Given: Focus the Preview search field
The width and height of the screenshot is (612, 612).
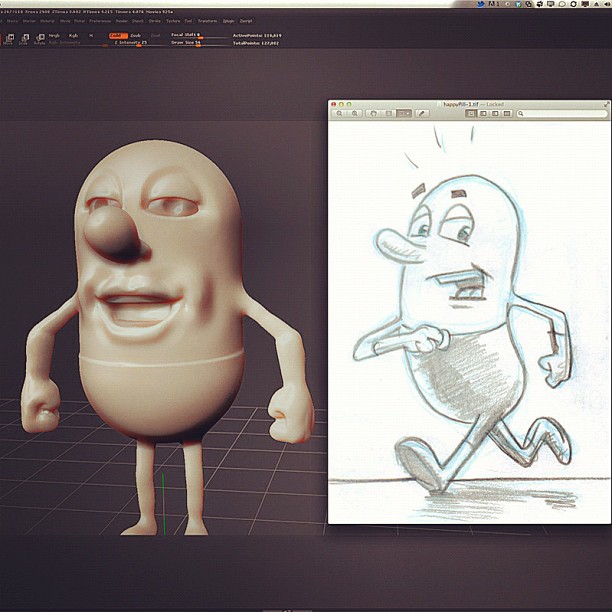Looking at the screenshot, I should point(562,113).
